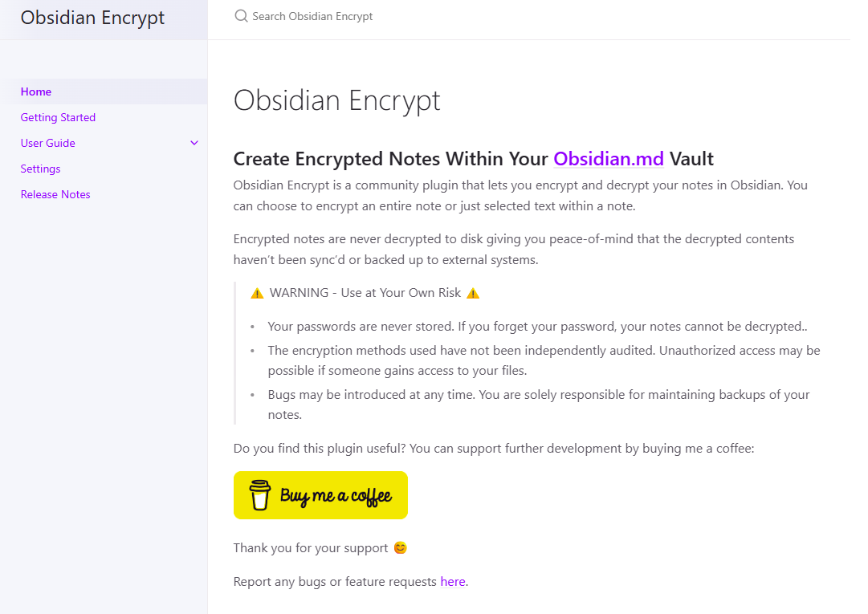Click the Obsidian Encrypt page heading

coord(337,100)
